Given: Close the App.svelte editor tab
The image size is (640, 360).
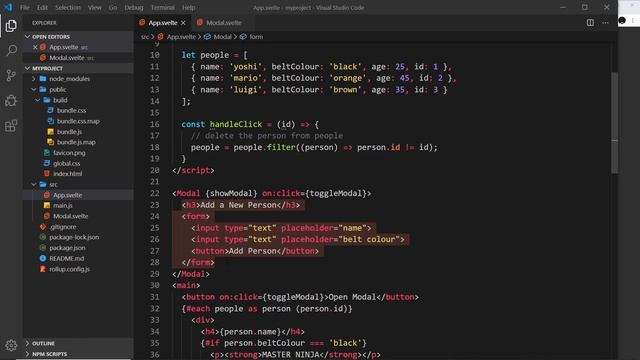Looking at the screenshot, I should click(183, 23).
